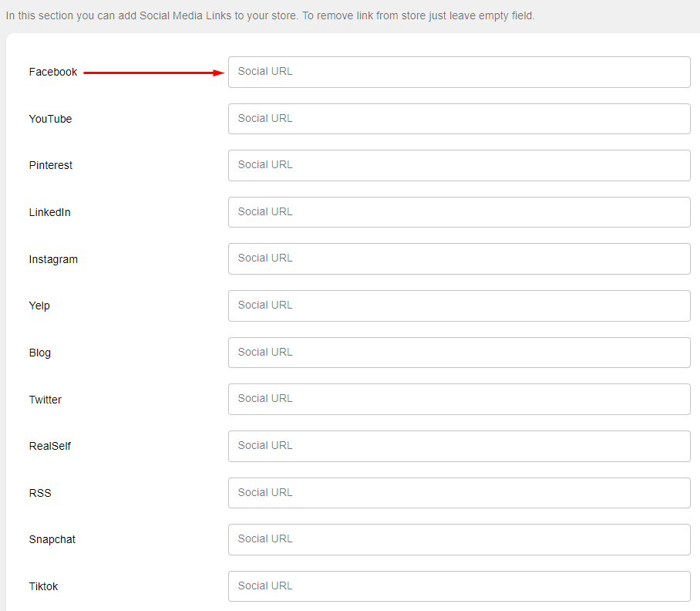Click the Twitter label

(45, 400)
